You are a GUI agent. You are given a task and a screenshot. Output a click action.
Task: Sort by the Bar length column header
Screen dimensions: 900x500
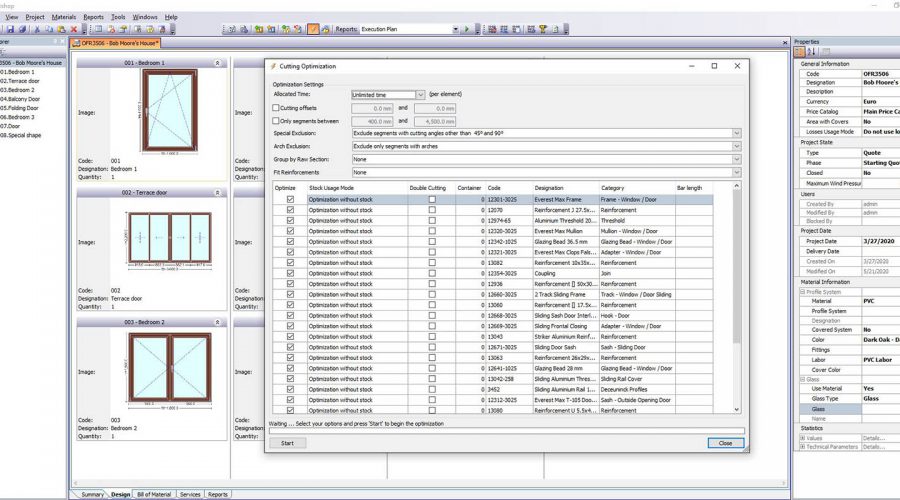click(x=694, y=188)
